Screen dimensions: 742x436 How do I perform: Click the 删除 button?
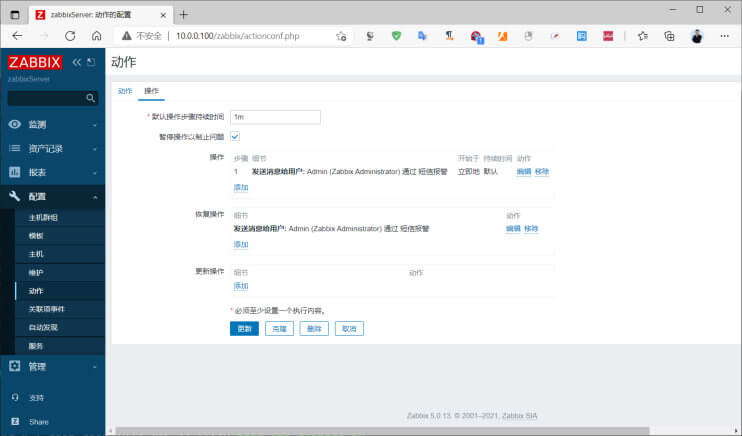point(314,329)
